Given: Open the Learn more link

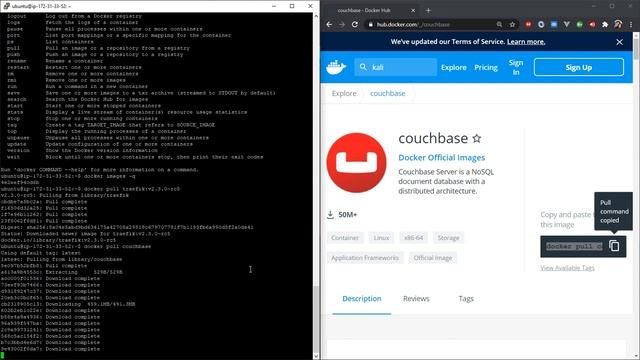Looking at the screenshot, I should coord(526,42).
